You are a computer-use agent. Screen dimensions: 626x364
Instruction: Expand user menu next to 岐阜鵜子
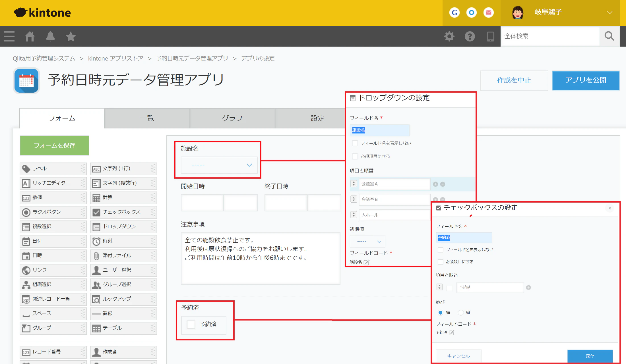pos(610,13)
